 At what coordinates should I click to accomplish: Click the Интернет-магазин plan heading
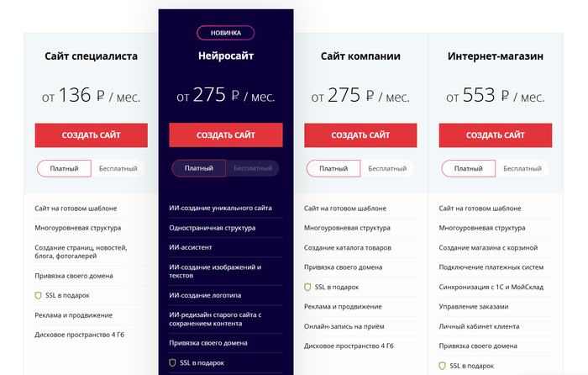point(496,56)
